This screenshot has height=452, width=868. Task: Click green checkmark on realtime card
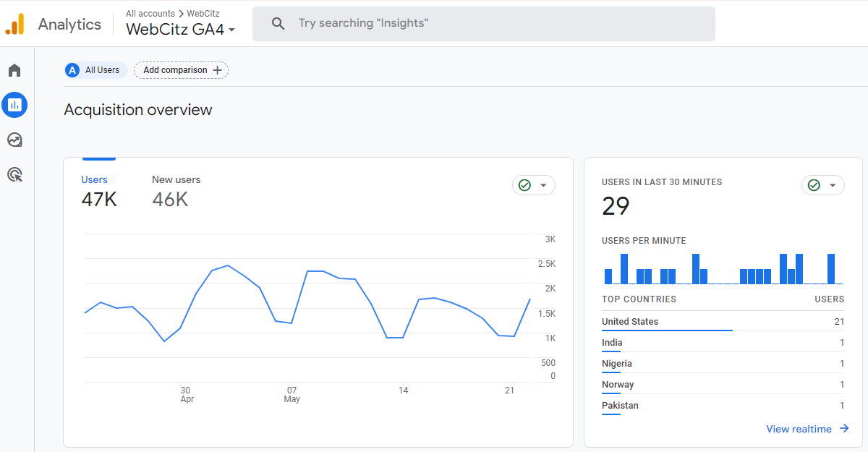coord(814,185)
